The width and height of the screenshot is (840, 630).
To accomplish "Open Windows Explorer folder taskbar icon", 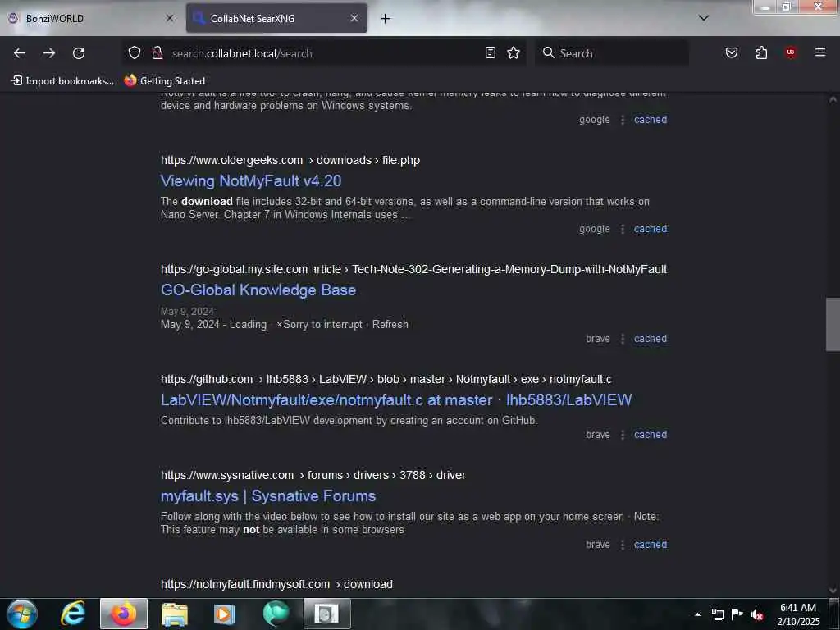I will 175,614.
